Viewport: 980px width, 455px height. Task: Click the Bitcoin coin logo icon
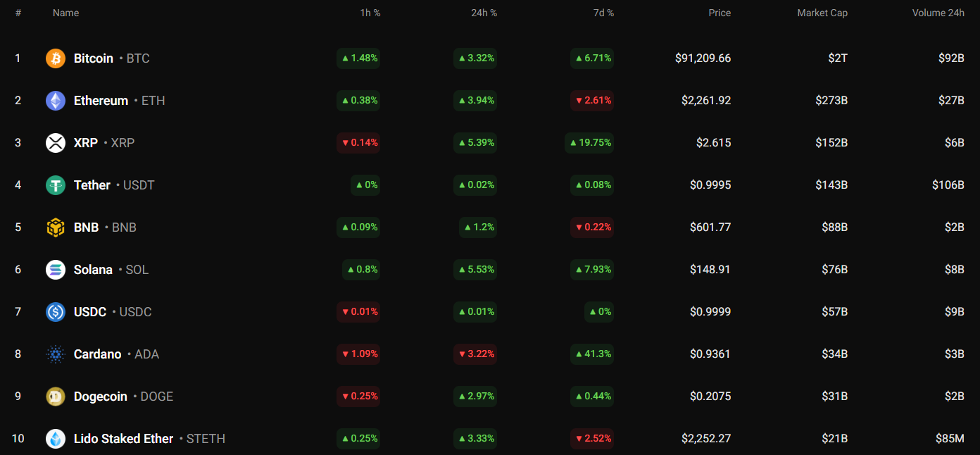tap(56, 58)
